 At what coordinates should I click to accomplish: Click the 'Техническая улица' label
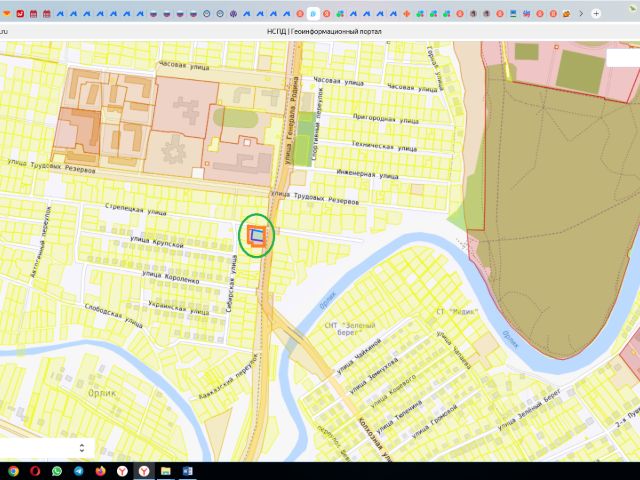(384, 146)
